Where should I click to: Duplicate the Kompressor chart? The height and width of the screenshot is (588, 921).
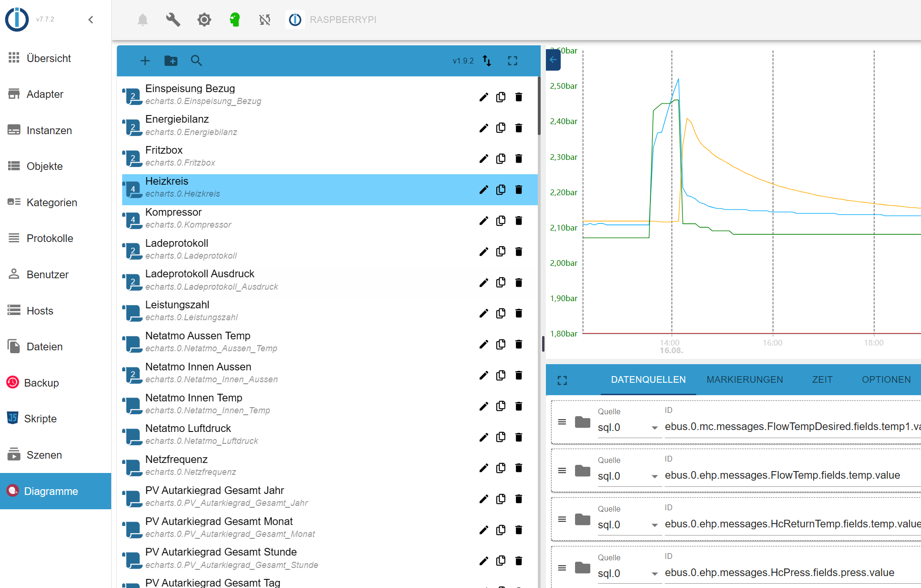coord(501,220)
